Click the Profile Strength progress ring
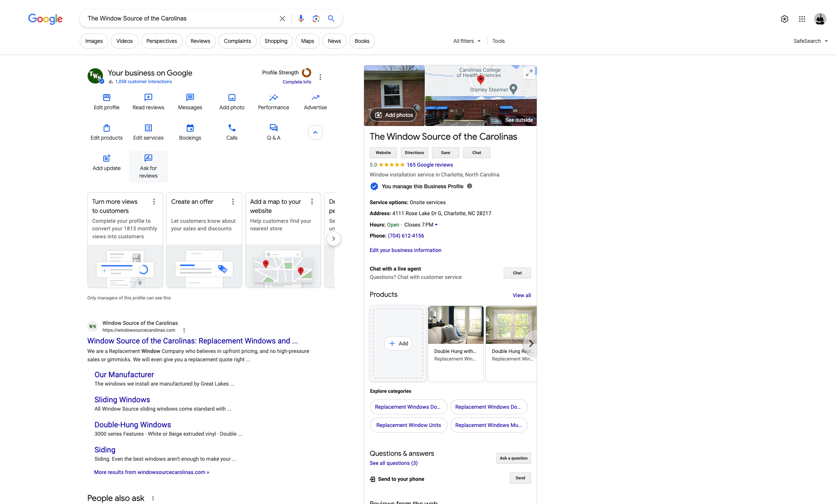Viewport: 837px width, 504px height. click(x=306, y=72)
